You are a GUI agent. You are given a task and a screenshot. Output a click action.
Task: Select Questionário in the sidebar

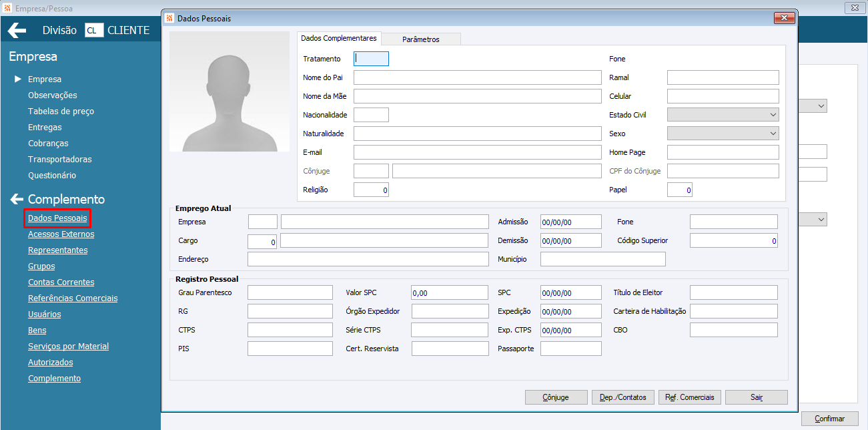[52, 176]
